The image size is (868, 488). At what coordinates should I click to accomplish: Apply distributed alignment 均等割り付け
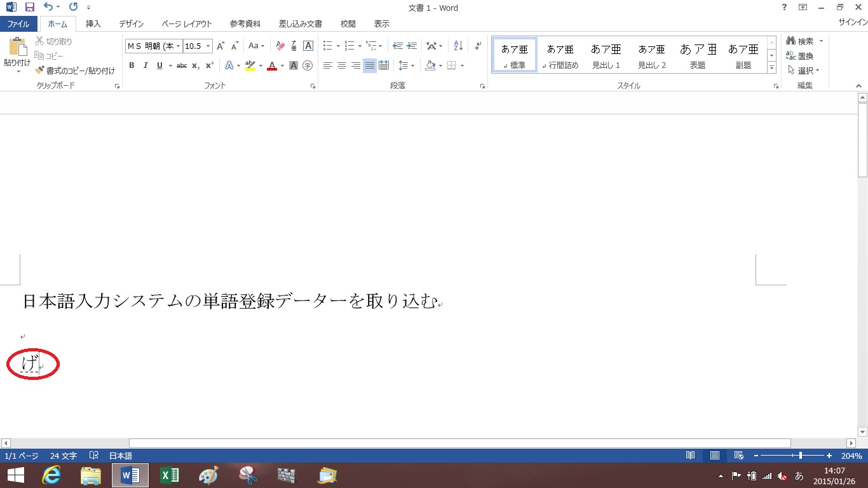click(x=384, y=65)
